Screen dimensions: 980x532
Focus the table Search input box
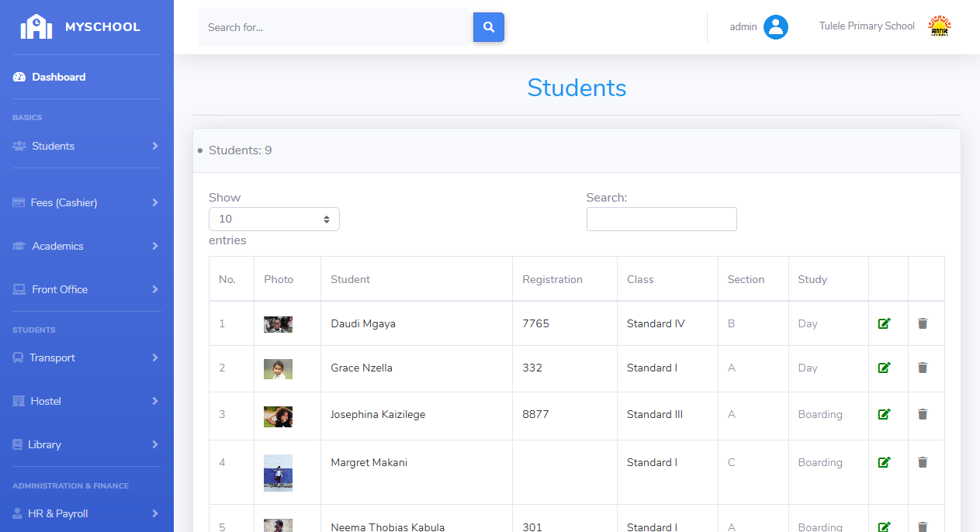click(662, 219)
